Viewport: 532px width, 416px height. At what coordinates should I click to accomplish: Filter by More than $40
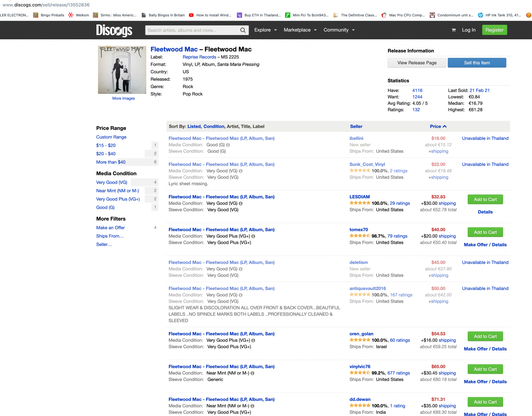pos(111,162)
